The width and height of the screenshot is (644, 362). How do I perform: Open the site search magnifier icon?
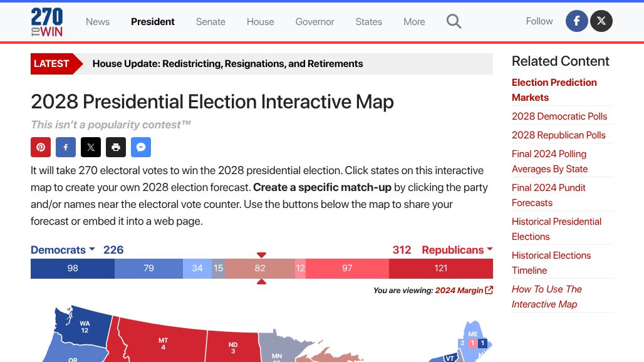point(454,21)
